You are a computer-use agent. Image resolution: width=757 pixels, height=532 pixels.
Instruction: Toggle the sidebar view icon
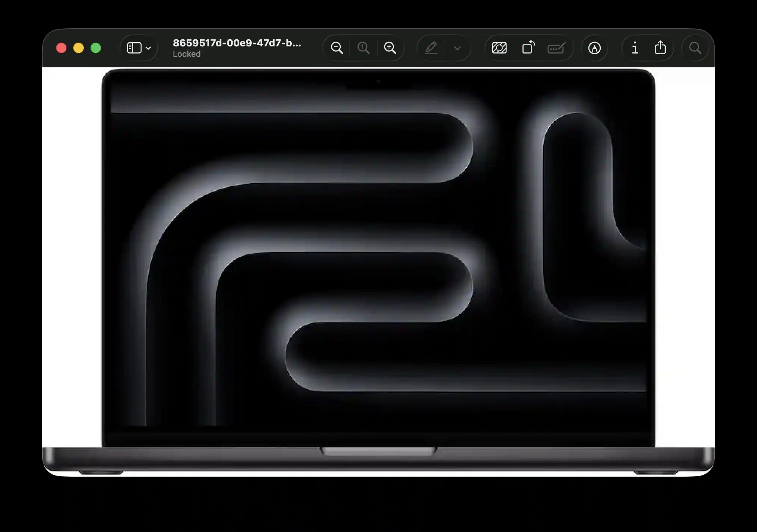coord(134,48)
